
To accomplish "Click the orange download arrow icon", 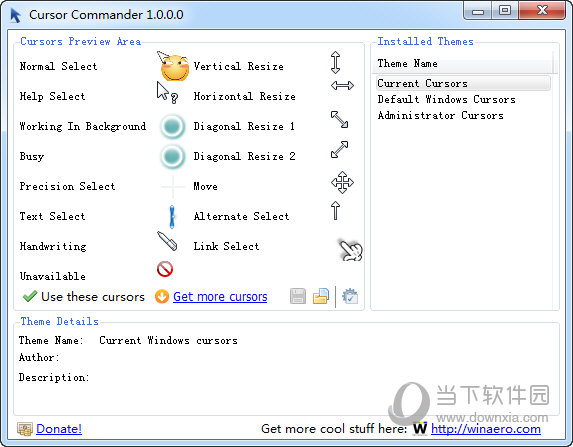I will pyautogui.click(x=162, y=296).
